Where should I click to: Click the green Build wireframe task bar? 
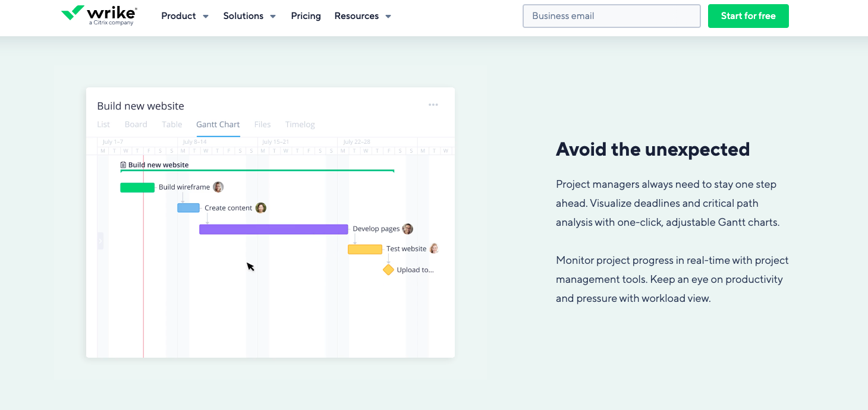click(x=137, y=188)
